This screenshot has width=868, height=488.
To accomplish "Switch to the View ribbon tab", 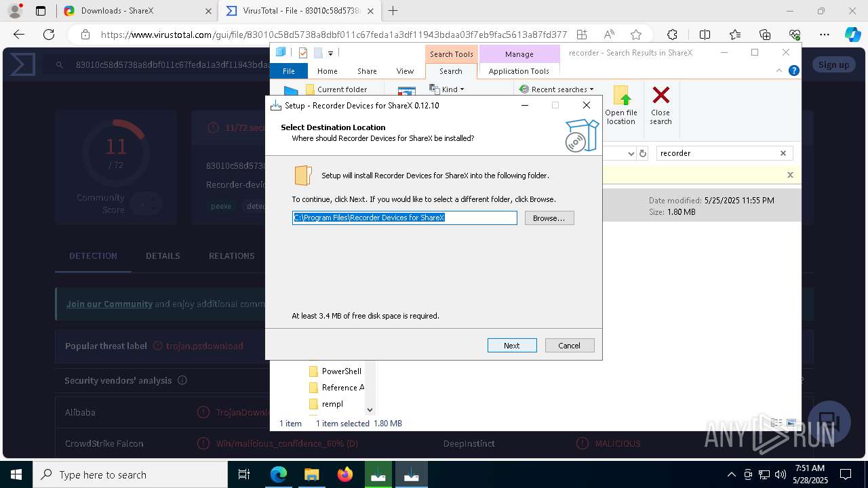I will [x=405, y=71].
